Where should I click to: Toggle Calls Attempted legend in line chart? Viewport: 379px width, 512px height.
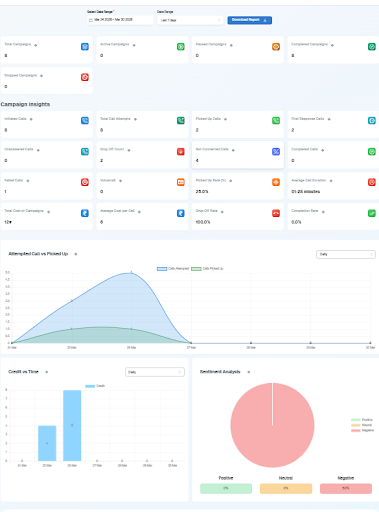[x=173, y=269]
